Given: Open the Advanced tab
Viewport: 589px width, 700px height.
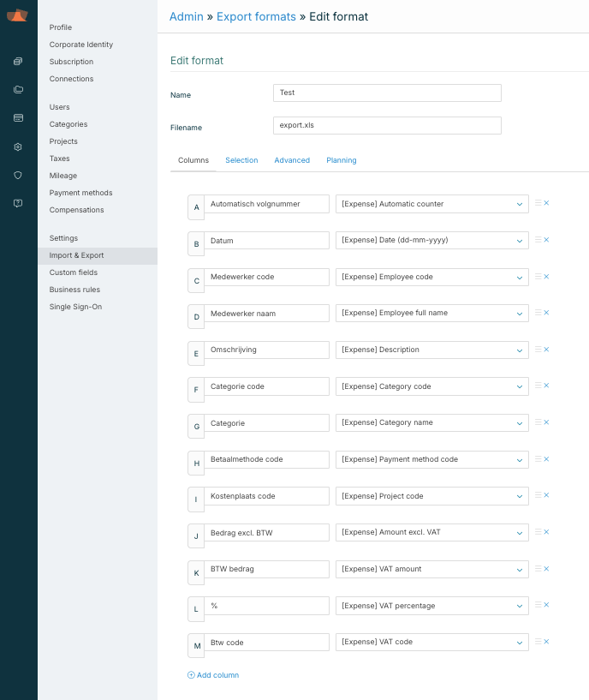Looking at the screenshot, I should [292, 160].
